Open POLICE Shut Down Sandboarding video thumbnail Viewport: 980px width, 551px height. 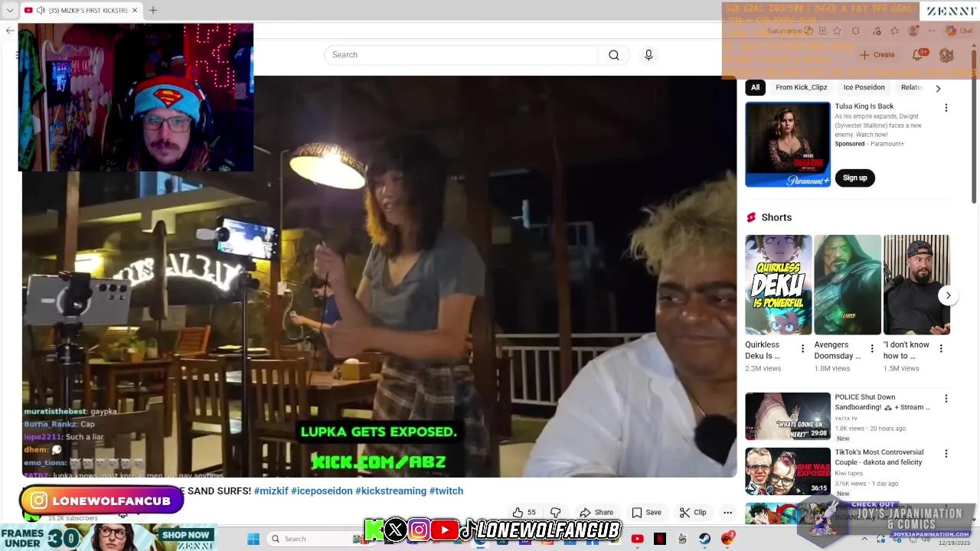[787, 416]
